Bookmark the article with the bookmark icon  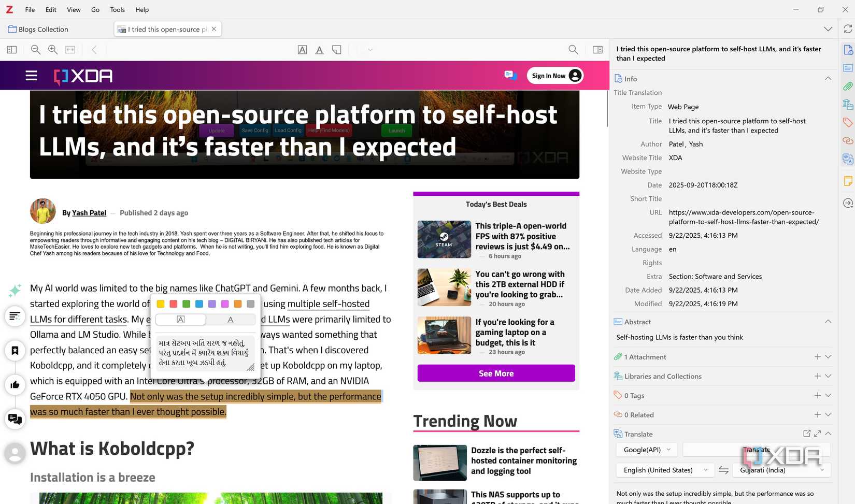click(x=15, y=351)
